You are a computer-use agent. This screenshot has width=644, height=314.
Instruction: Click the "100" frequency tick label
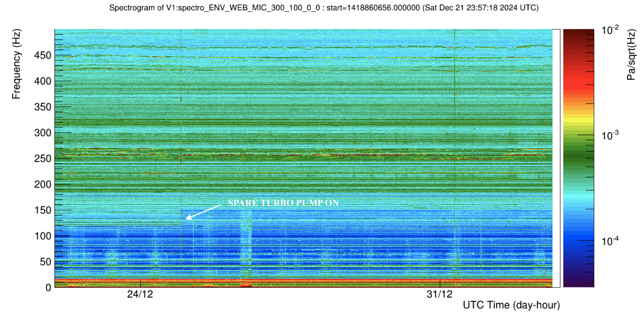click(43, 236)
